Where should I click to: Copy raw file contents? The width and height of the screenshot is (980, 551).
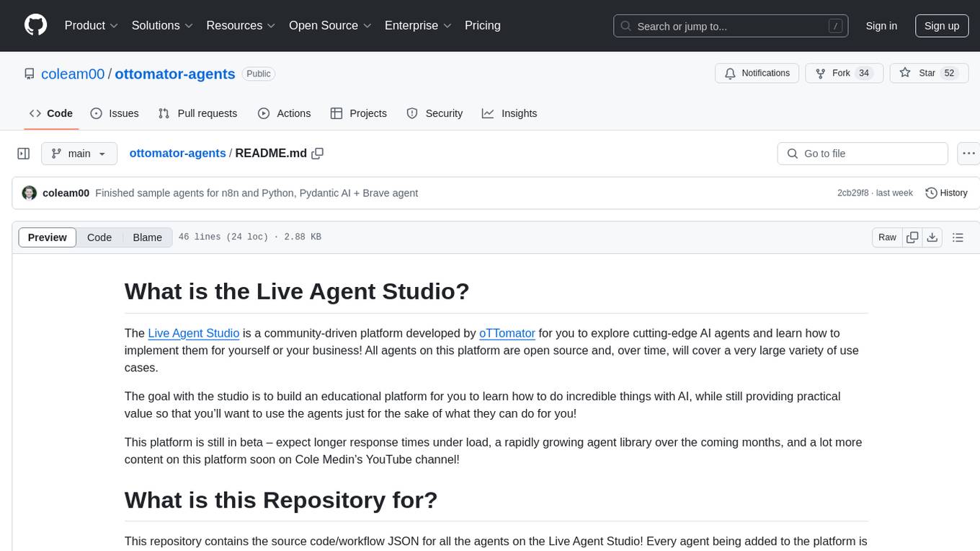click(912, 237)
